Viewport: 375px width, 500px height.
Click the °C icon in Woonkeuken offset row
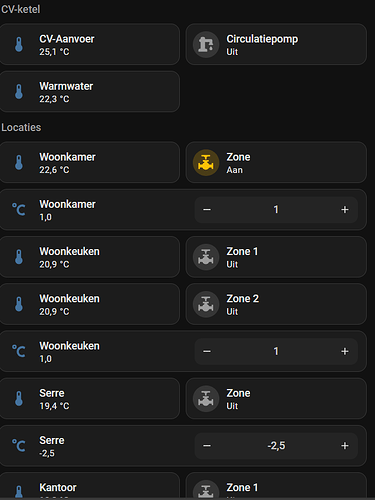tap(19, 351)
